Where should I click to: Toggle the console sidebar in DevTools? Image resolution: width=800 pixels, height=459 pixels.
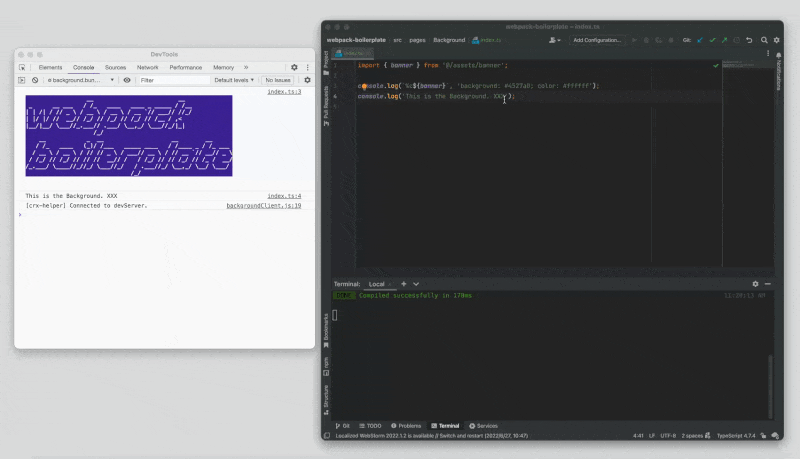point(21,80)
